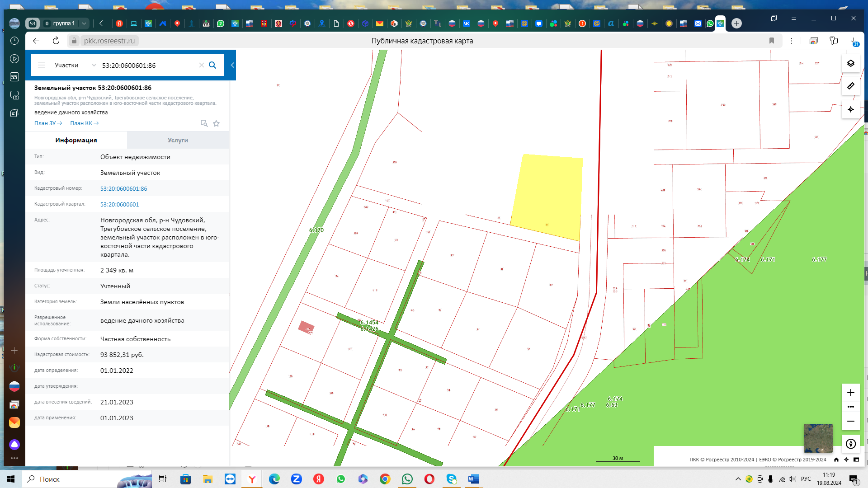The width and height of the screenshot is (868, 488).
Task: Zoom out the map with minus button
Action: 850,421
